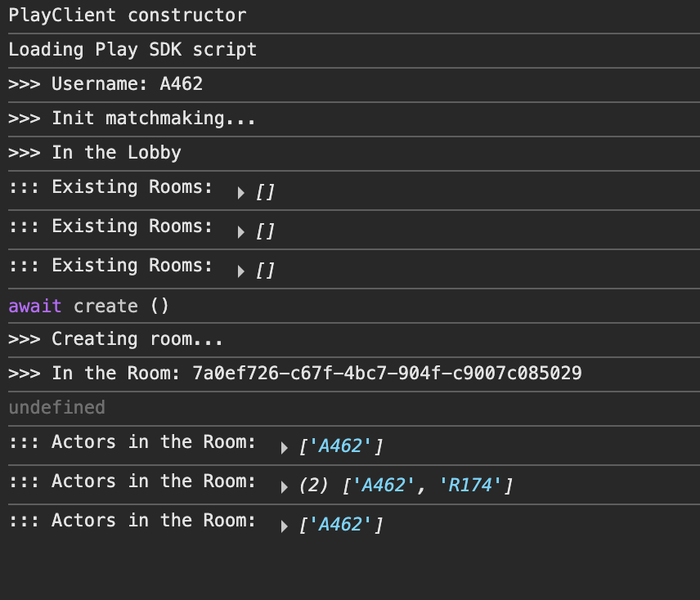Image resolution: width=700 pixels, height=600 pixels.
Task: Click the purple 'await' keyword
Action: [34, 306]
